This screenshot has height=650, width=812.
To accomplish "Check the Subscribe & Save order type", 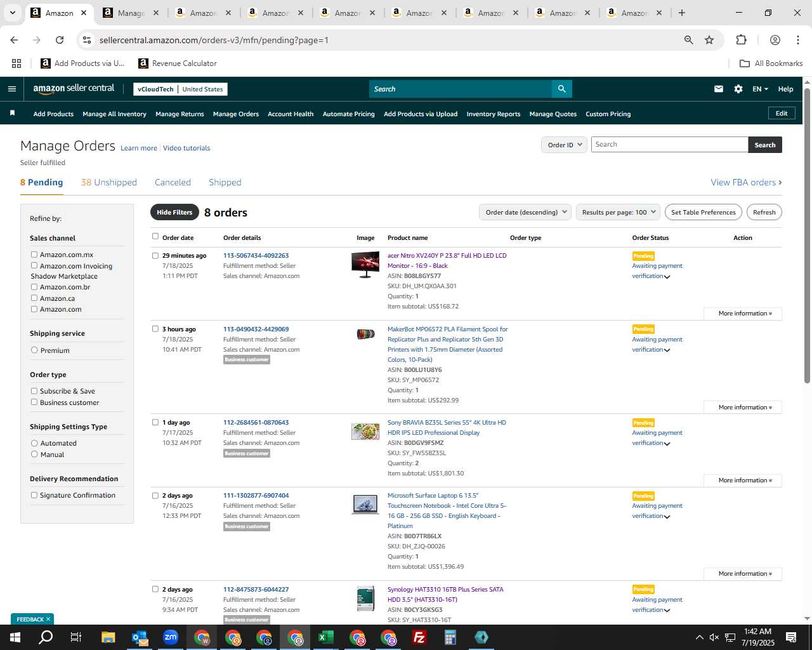I will coord(34,391).
